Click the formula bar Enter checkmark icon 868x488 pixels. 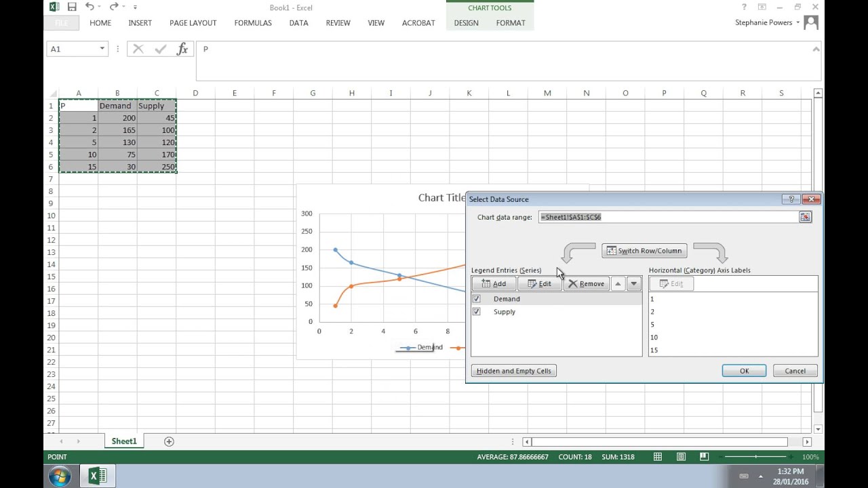point(161,49)
